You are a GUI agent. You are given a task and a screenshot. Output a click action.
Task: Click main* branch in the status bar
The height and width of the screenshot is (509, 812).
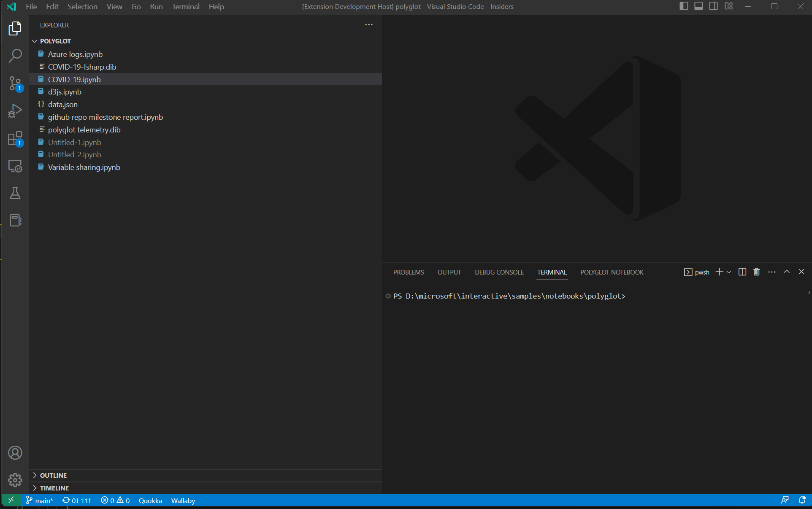tap(40, 501)
